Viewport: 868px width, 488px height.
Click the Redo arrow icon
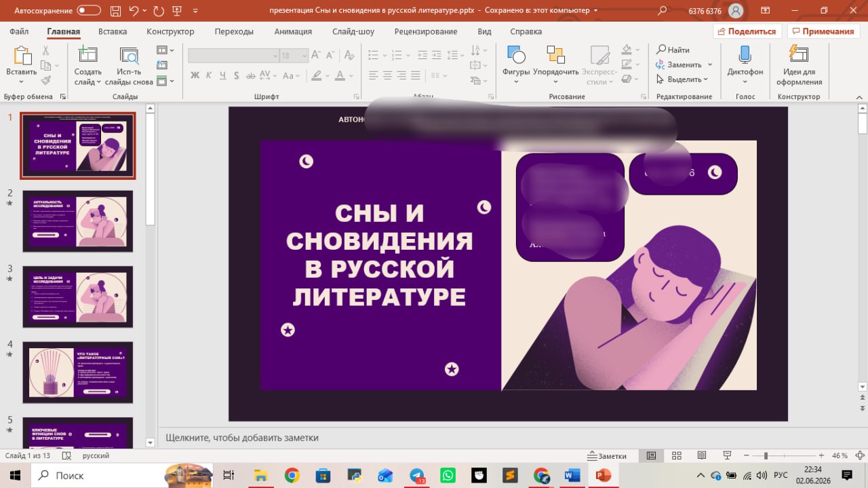(x=158, y=11)
